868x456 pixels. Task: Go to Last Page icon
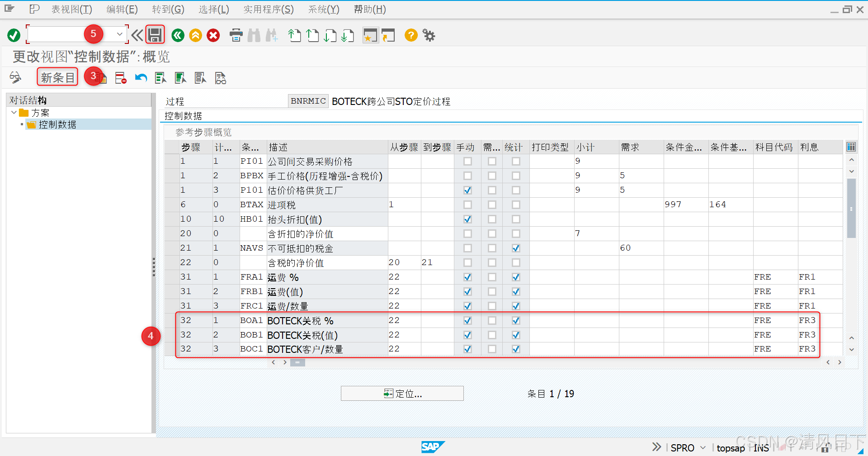(348, 35)
